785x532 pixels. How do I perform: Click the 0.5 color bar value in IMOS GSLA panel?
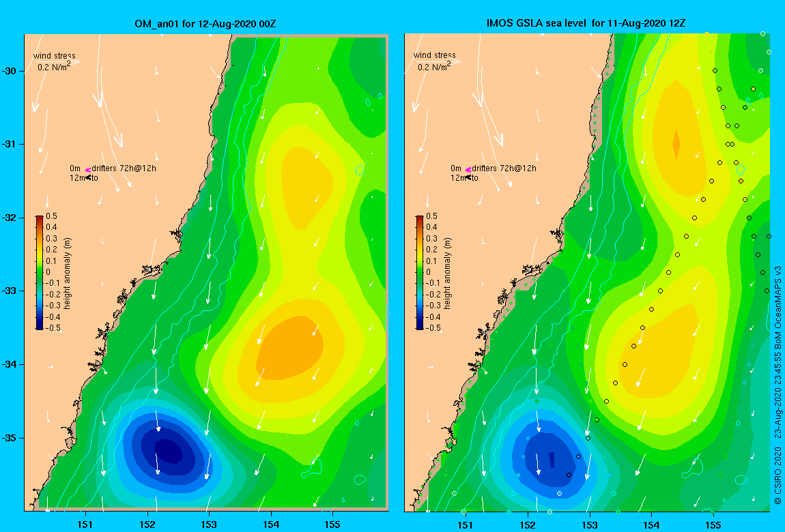tap(432, 216)
